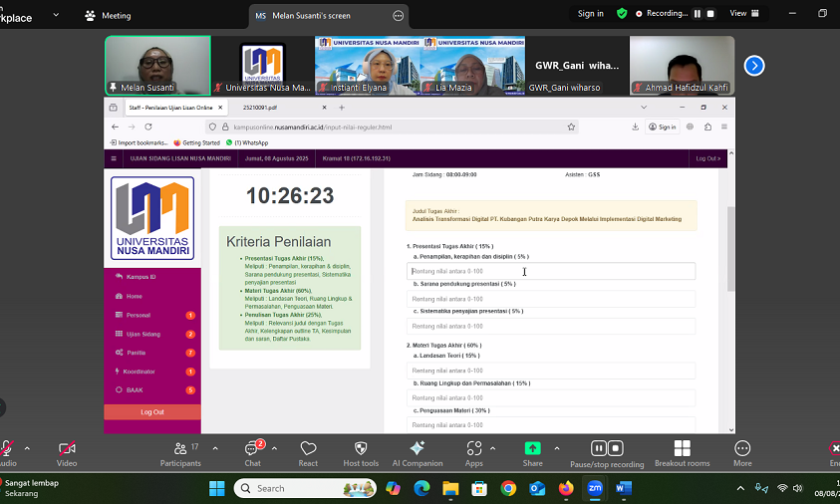Open the View layout menu
Viewport: 840px width, 504px height.
coord(744,13)
